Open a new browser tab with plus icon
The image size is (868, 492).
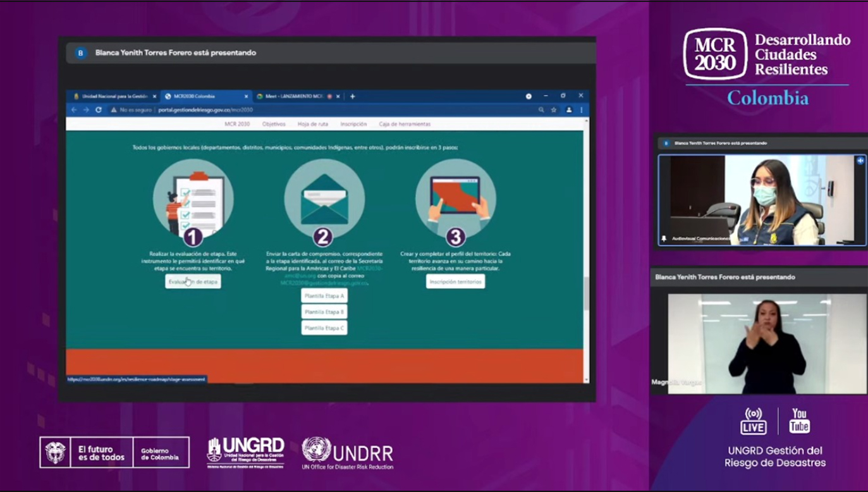click(352, 96)
